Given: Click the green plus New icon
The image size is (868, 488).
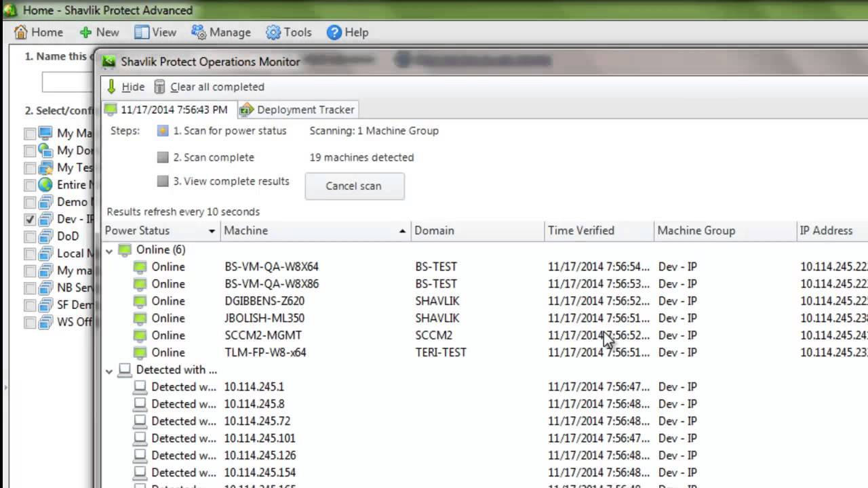Looking at the screenshot, I should pos(85,32).
